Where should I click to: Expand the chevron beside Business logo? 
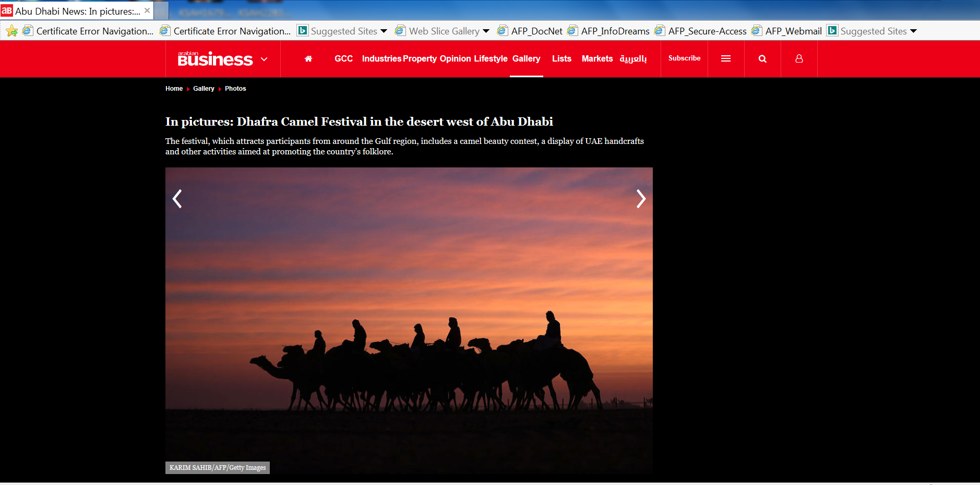[264, 59]
